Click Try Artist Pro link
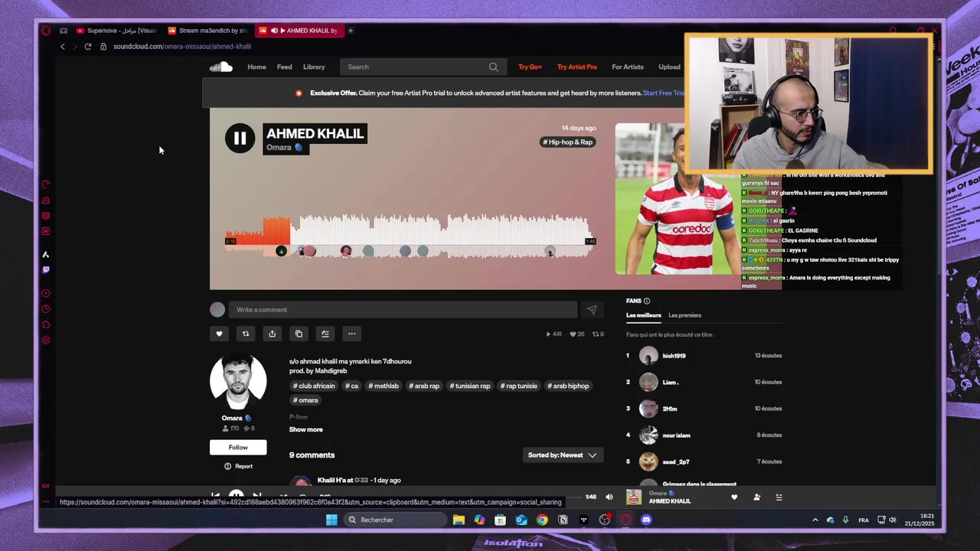Screen dimensions: 980x551 click(x=577, y=67)
